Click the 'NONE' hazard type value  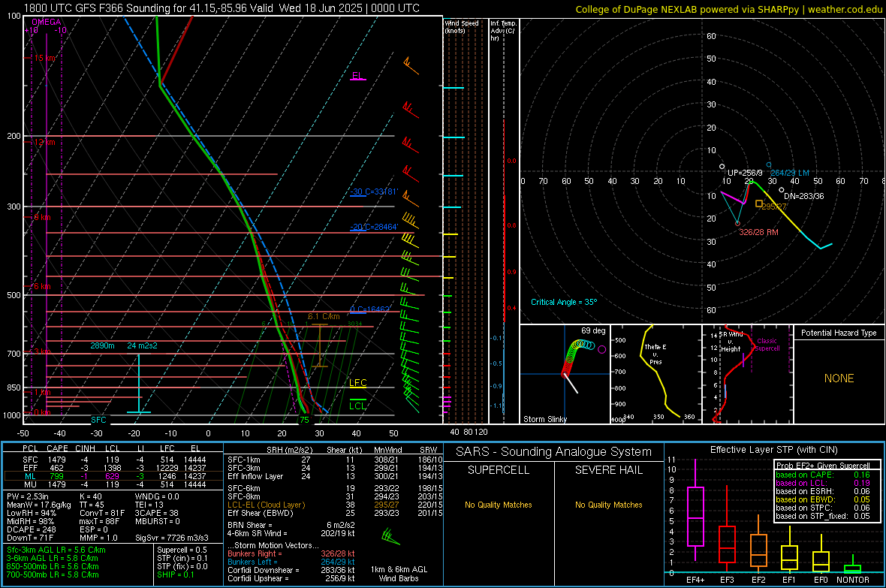click(x=839, y=378)
